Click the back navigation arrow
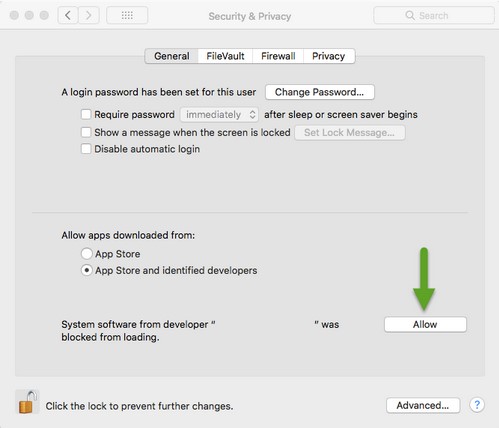The width and height of the screenshot is (499, 428). [x=68, y=15]
